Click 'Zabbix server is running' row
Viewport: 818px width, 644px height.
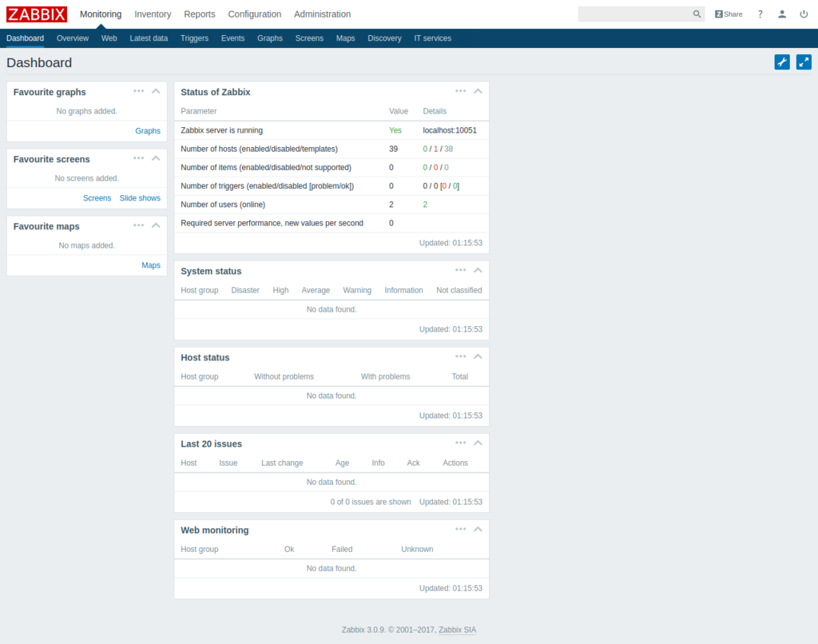pos(332,130)
